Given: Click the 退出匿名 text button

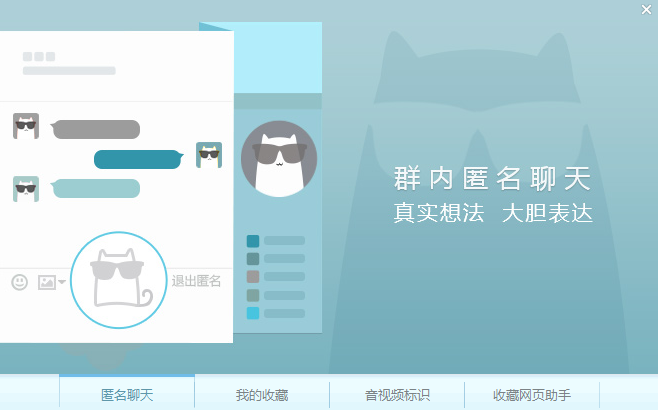Looking at the screenshot, I should click(x=196, y=281).
